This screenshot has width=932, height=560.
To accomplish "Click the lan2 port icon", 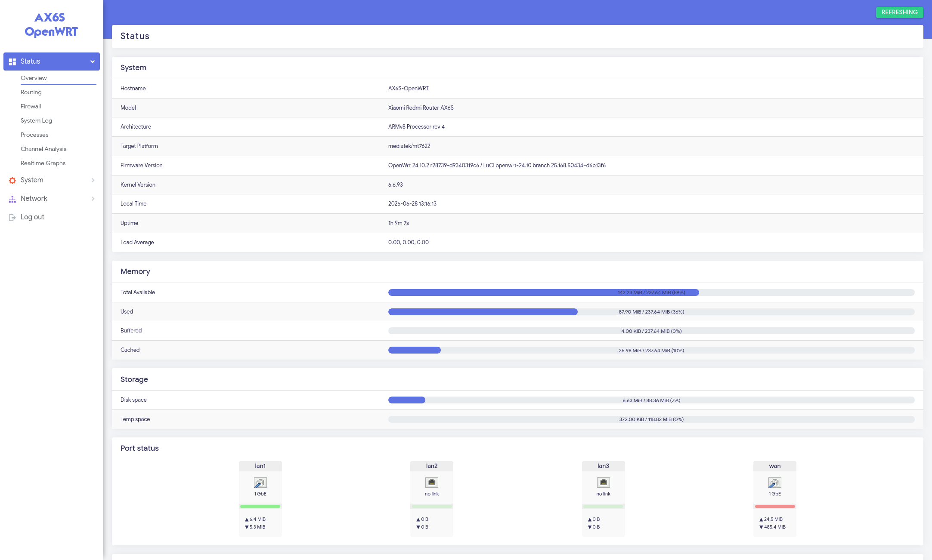I will [431, 483].
